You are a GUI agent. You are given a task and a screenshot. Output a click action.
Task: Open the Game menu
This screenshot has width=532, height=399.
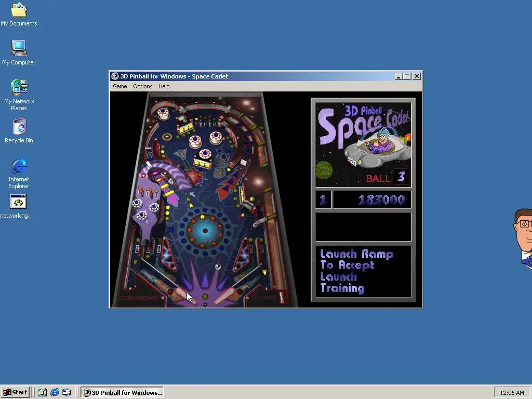120,86
